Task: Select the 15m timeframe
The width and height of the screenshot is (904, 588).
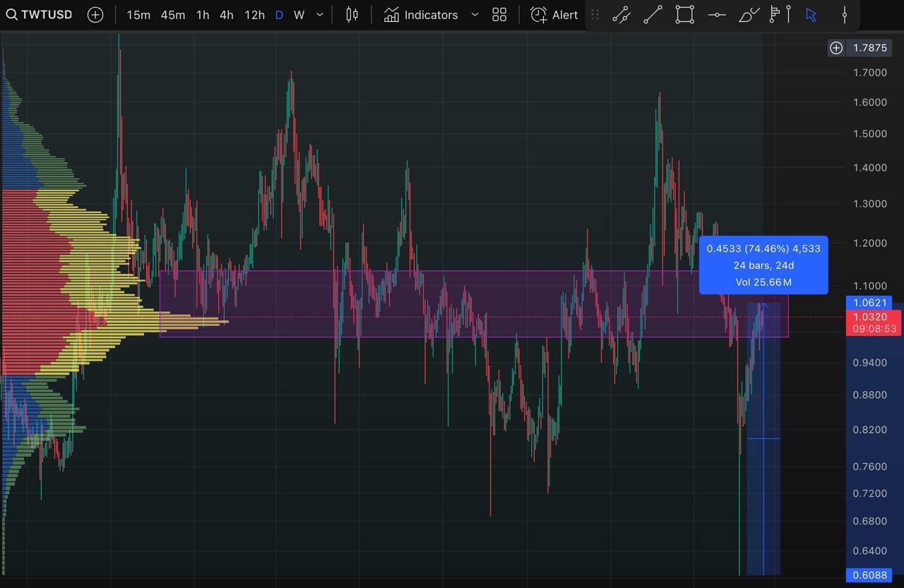Action: [x=138, y=14]
